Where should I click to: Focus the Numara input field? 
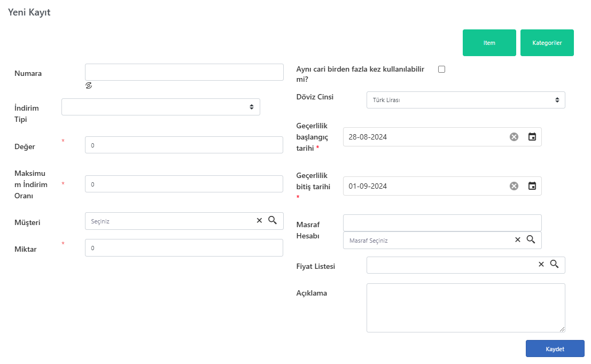[184, 72]
